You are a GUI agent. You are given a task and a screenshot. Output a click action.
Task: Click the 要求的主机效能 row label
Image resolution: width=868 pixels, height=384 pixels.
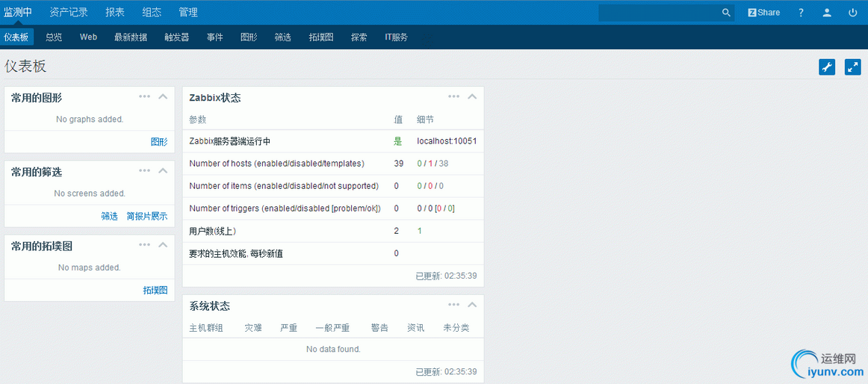coord(237,253)
